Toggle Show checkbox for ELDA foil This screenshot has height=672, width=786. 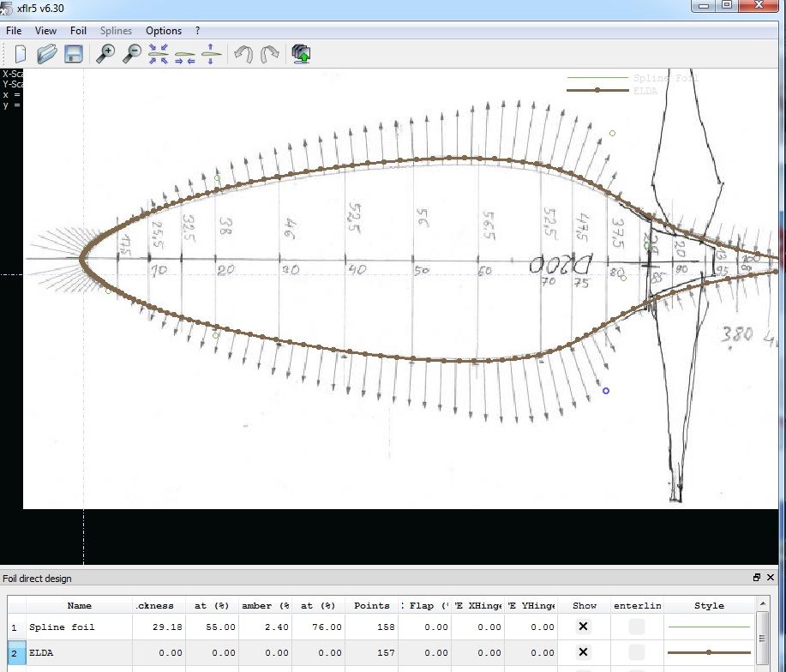click(x=584, y=652)
